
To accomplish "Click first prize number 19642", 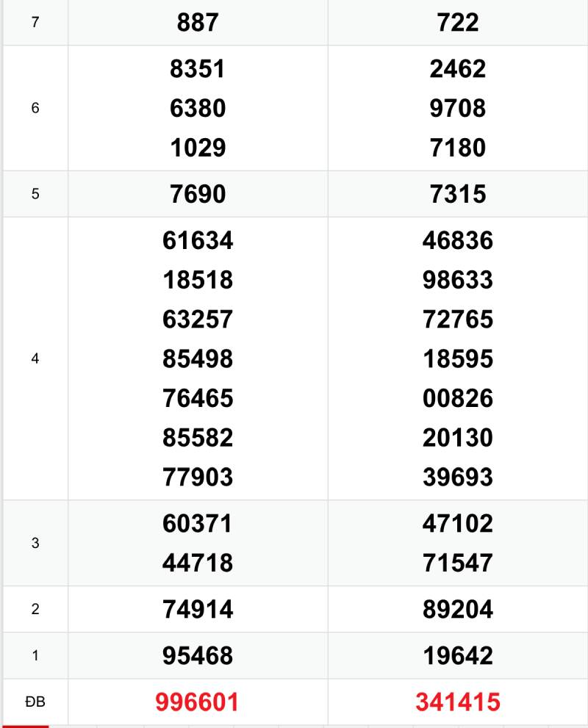I will click(457, 655).
